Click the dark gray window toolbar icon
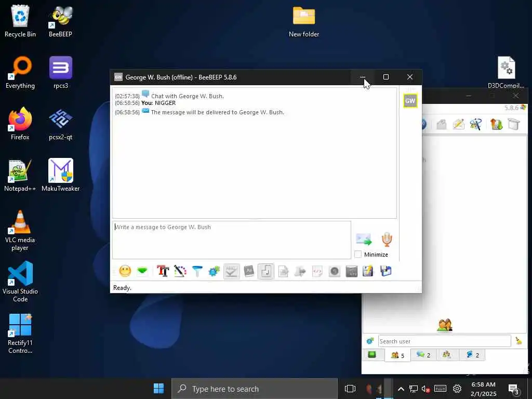The height and width of the screenshot is (399, 532). click(352, 271)
